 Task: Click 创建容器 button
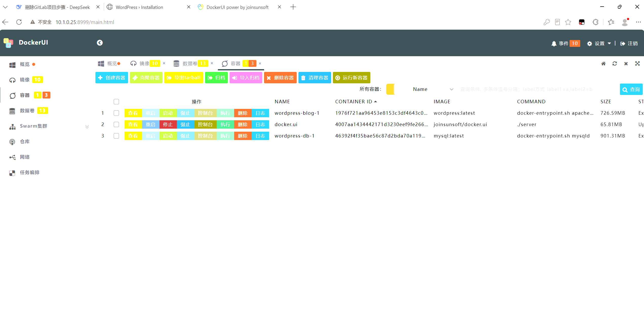tap(112, 78)
